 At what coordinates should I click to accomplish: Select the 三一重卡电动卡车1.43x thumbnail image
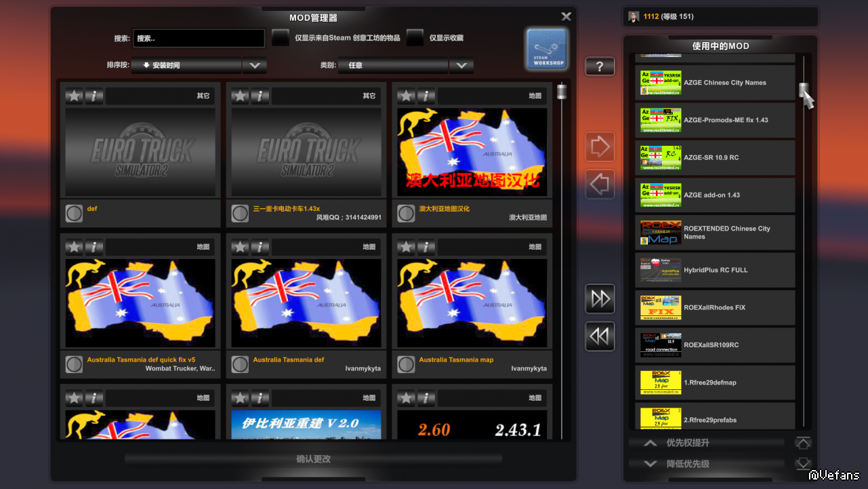[x=306, y=153]
